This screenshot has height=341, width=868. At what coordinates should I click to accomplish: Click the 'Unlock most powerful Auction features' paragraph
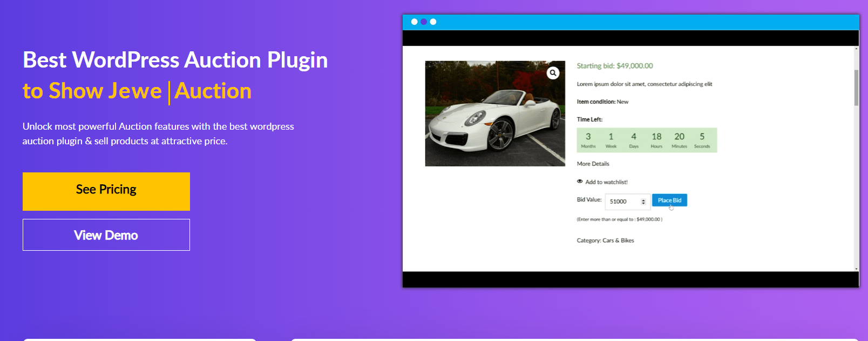point(158,133)
